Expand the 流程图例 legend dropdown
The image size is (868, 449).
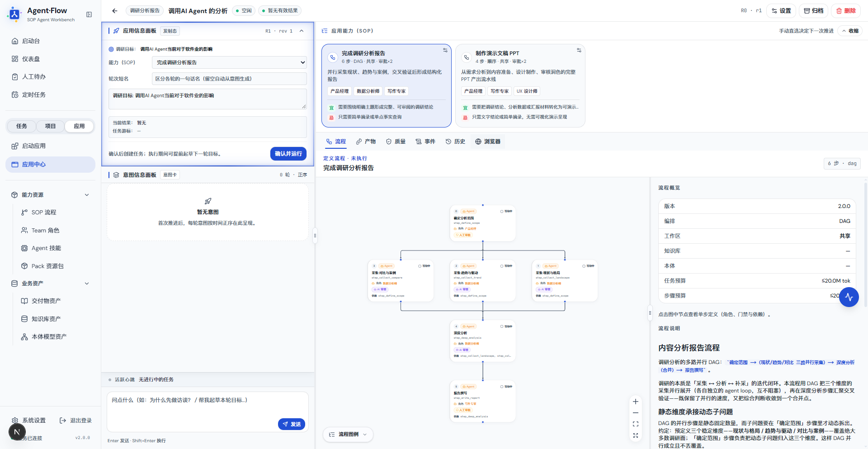[x=348, y=435]
